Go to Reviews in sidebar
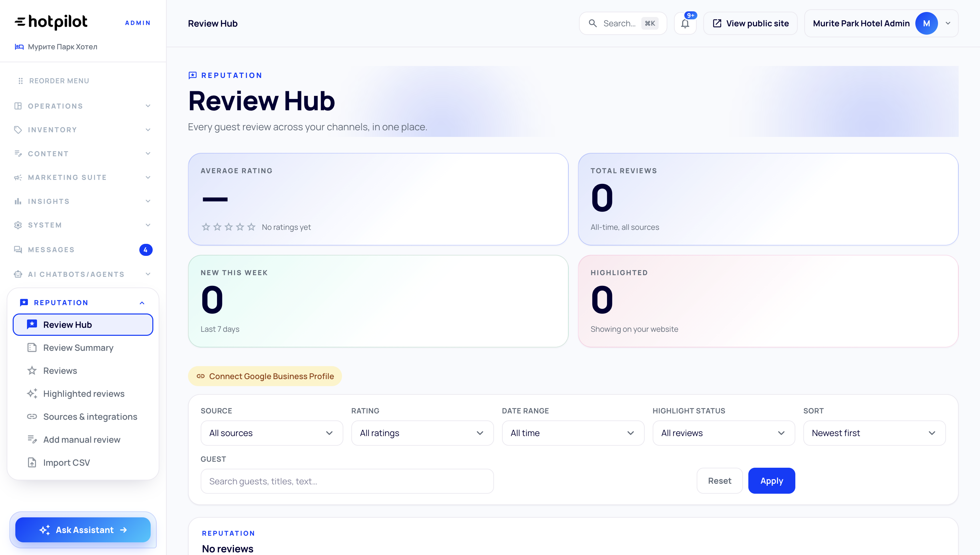Viewport: 980px width, 555px height. tap(83, 370)
